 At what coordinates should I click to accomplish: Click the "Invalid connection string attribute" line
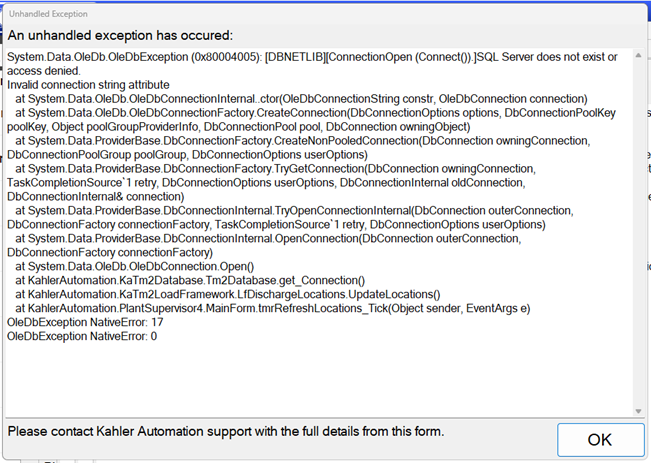(x=88, y=85)
